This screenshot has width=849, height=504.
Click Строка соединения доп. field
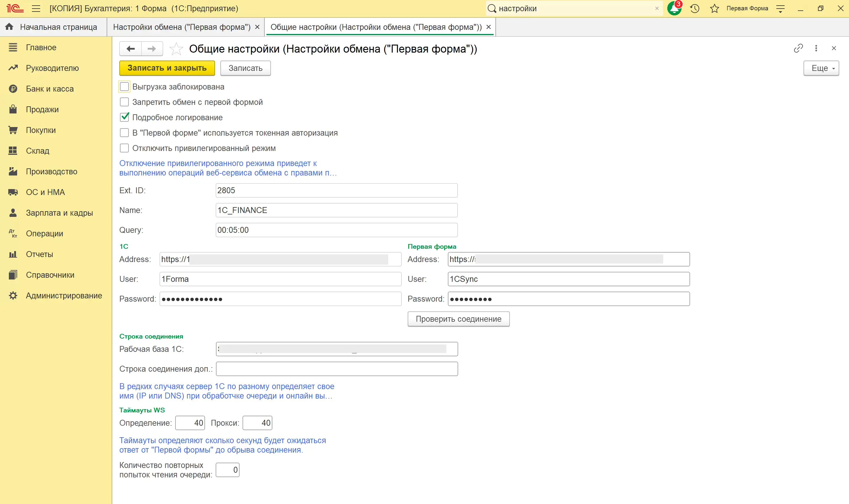(337, 369)
